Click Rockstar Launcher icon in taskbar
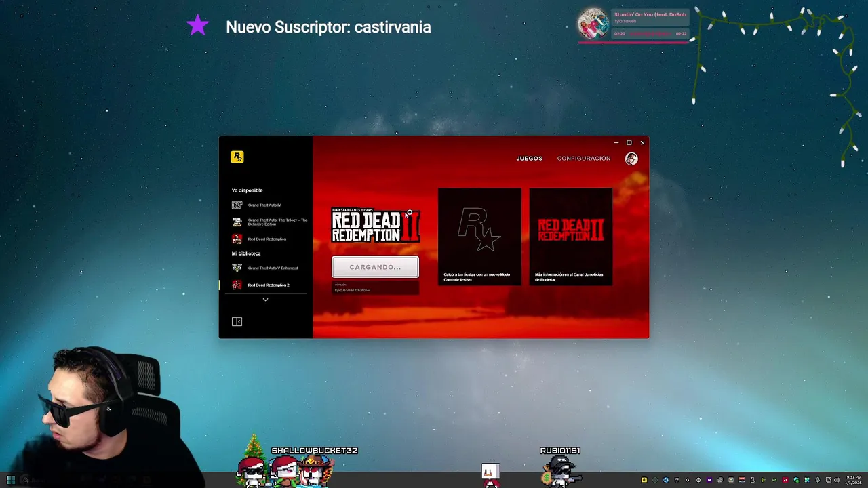868x488 pixels. pos(644,480)
